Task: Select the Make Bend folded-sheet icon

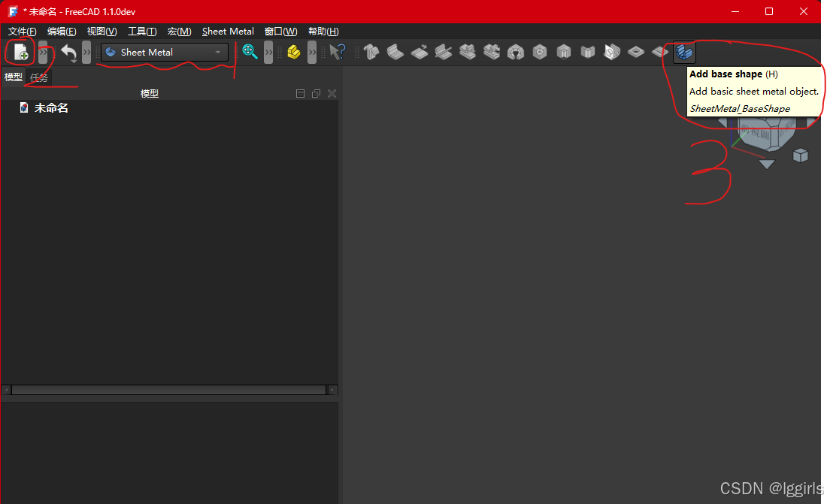Action: (x=588, y=52)
